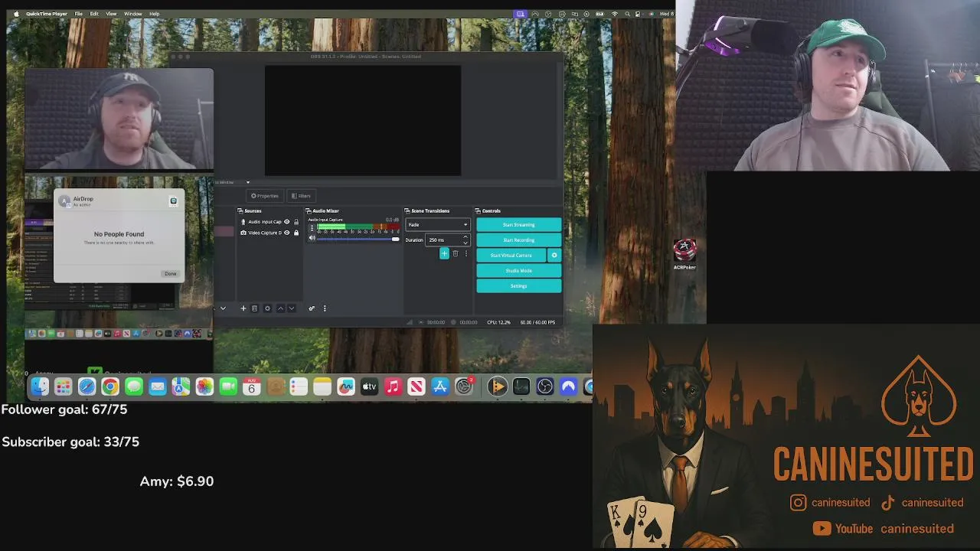
Task: Click Done in the AirDrop dialog
Action: pyautogui.click(x=170, y=273)
